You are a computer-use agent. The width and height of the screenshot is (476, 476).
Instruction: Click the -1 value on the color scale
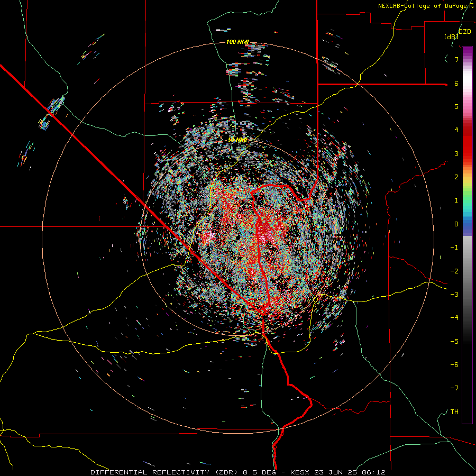tap(454, 248)
